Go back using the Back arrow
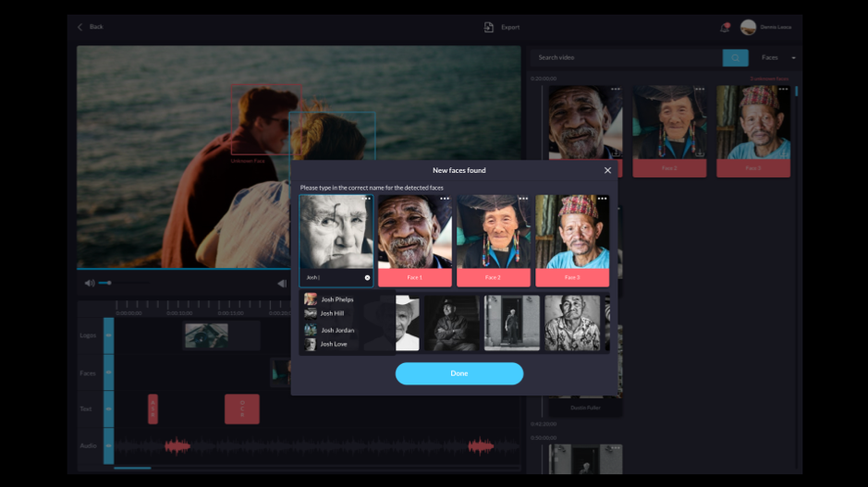This screenshot has width=868, height=487. click(x=80, y=27)
